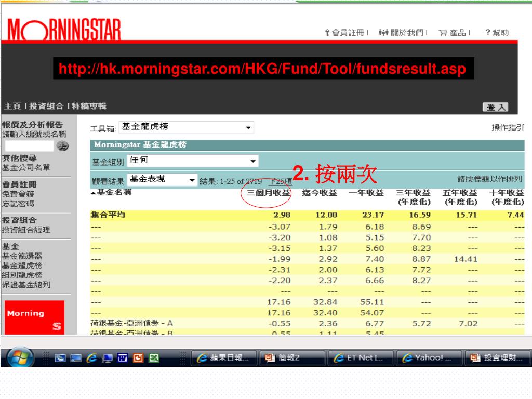Open 投資組合經理 sidebar link
This screenshot has height=399, width=532.
tap(26, 230)
